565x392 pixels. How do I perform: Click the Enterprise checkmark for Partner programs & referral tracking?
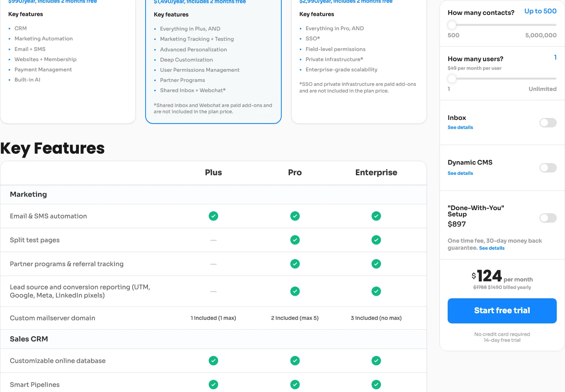(x=376, y=264)
